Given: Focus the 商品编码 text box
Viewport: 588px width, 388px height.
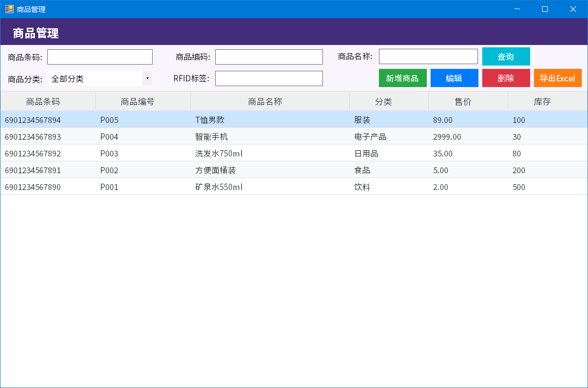Looking at the screenshot, I should point(269,57).
